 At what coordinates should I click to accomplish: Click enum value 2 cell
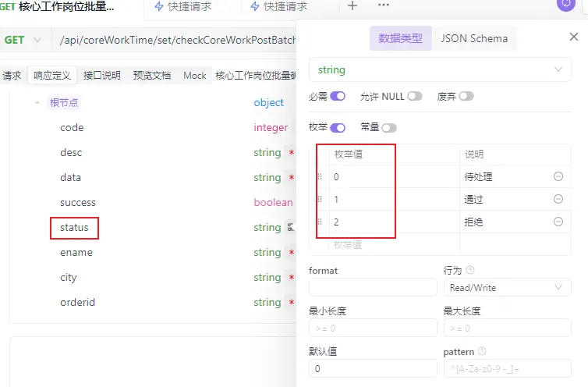pyautogui.click(x=395, y=222)
